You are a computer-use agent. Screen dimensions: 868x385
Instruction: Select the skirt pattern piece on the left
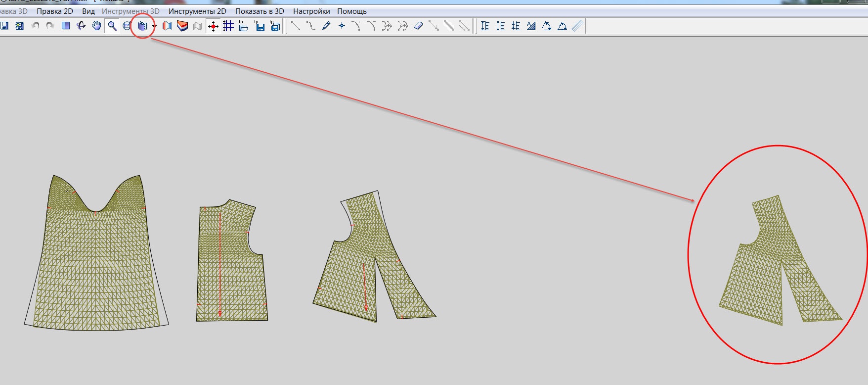point(96,267)
